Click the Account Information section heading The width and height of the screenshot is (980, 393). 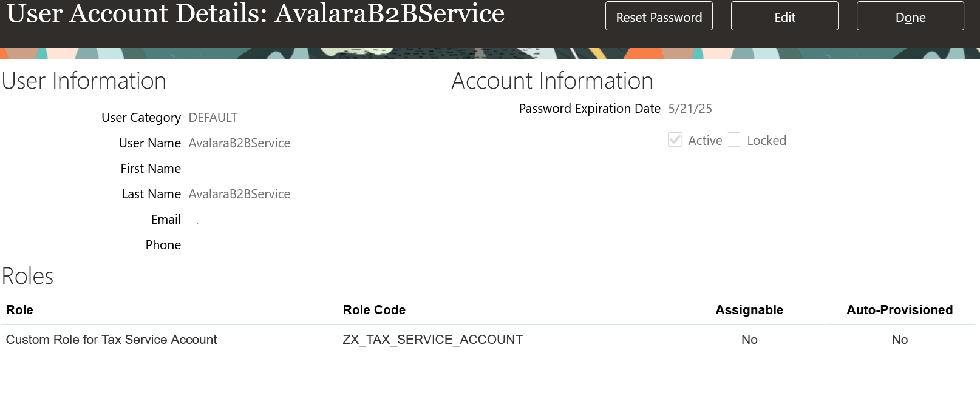[552, 81]
